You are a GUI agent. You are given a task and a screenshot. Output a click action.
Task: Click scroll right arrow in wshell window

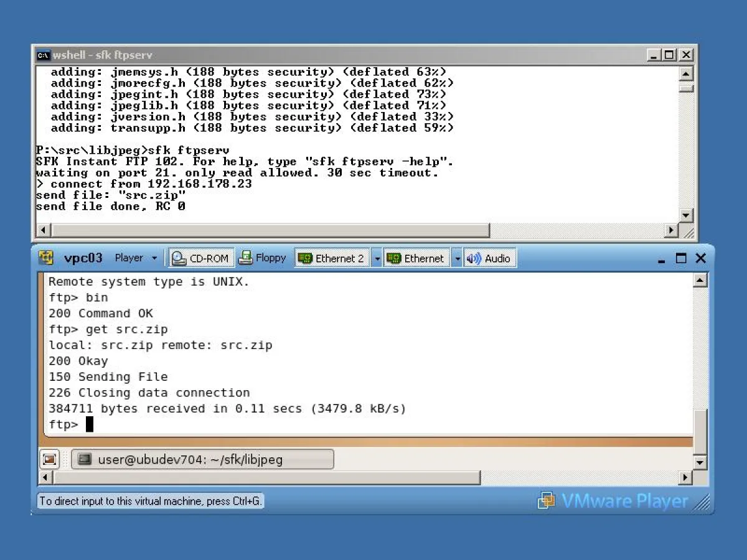pos(672,230)
